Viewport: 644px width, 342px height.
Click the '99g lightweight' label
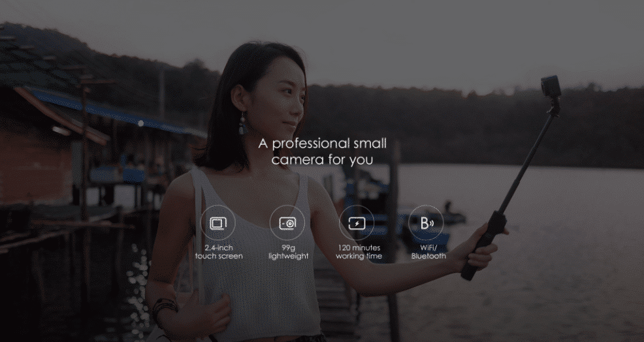click(x=288, y=252)
